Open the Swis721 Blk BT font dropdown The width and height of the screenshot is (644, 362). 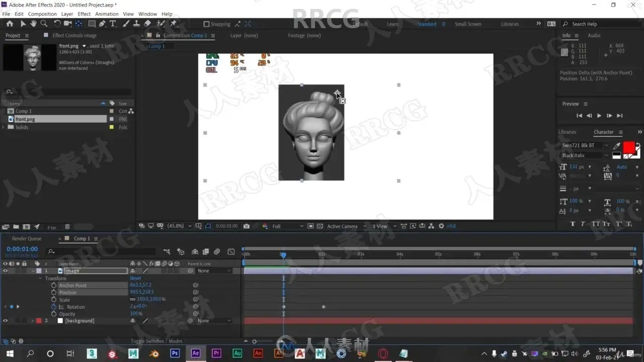click(585, 145)
